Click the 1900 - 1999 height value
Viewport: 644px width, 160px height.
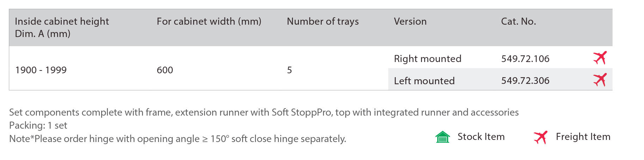(x=41, y=70)
